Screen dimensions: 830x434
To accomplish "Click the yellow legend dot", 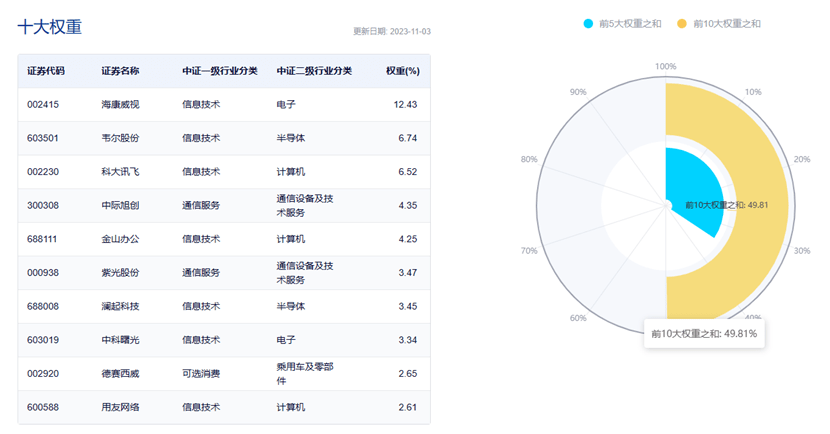I will pos(683,23).
